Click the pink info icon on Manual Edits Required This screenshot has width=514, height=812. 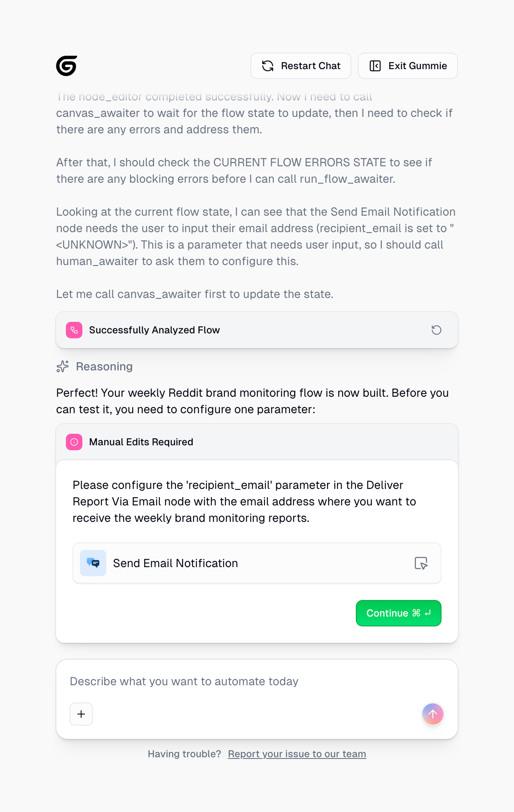74,442
